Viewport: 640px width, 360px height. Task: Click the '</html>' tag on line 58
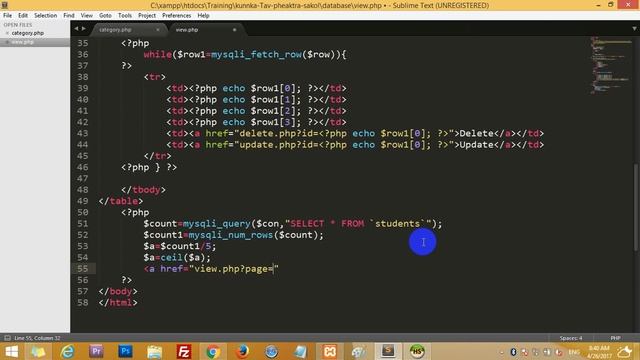point(118,302)
